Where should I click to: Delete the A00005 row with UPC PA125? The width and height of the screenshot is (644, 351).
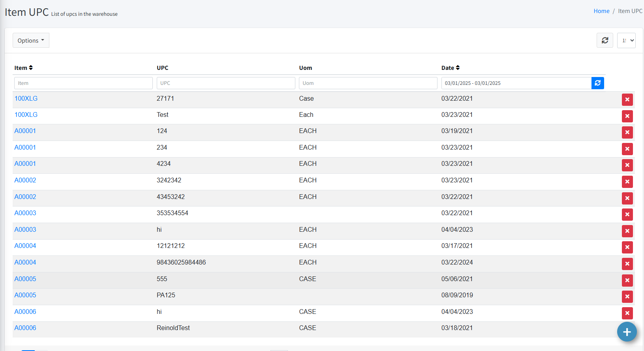point(627,297)
